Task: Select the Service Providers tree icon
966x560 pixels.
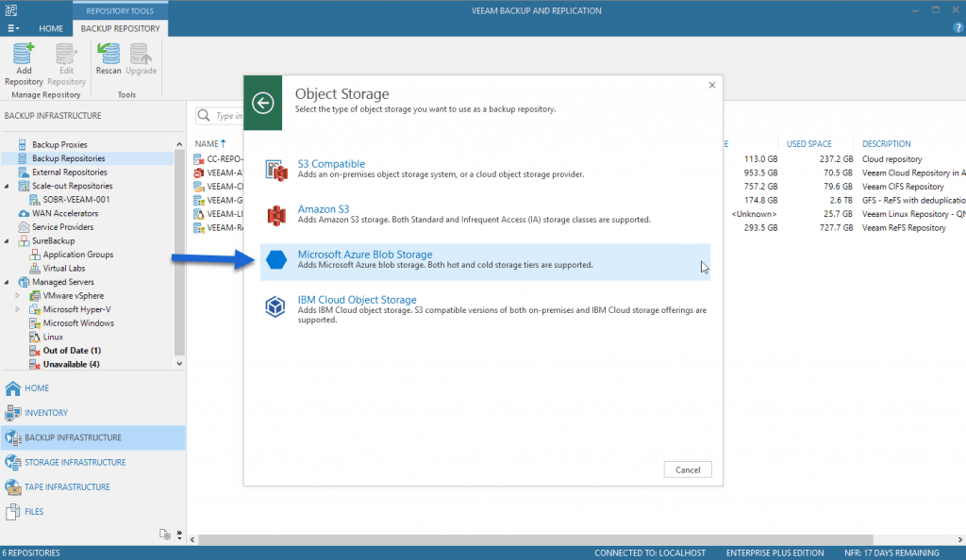Action: click(24, 227)
